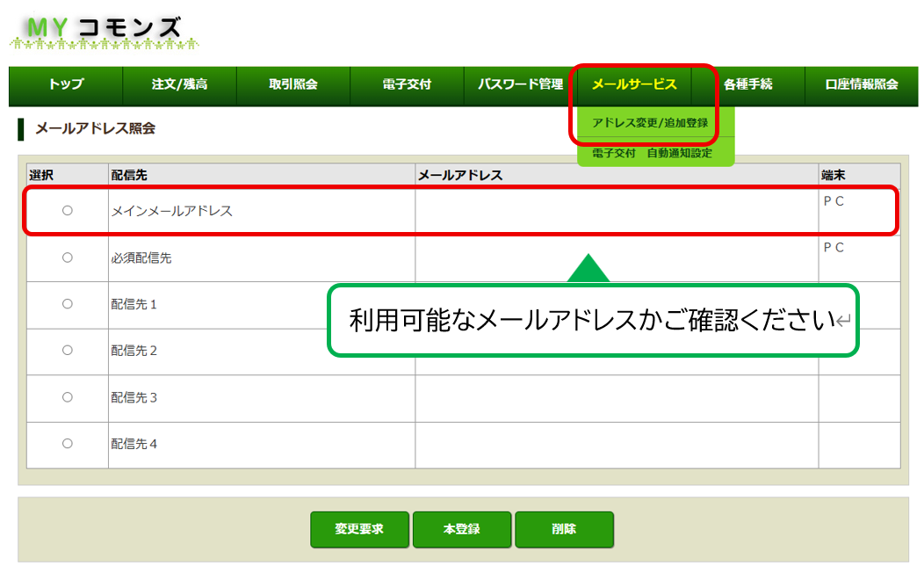The height and width of the screenshot is (573, 924).
Task: Open the トップ menu tab
Action: [66, 85]
